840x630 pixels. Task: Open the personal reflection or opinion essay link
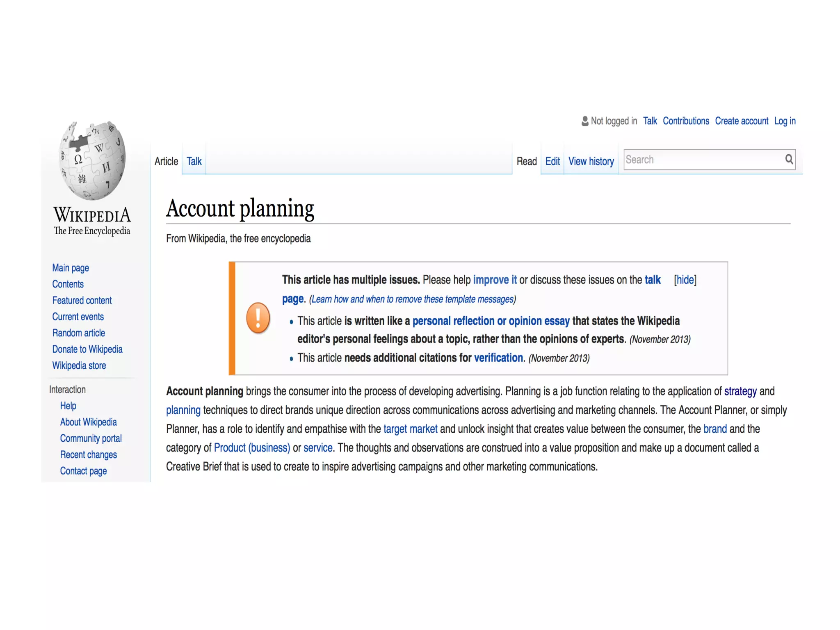491,321
